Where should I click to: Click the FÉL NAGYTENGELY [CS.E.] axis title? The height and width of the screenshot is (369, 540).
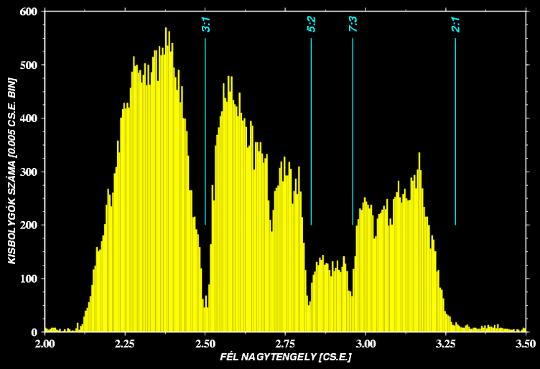pos(286,357)
